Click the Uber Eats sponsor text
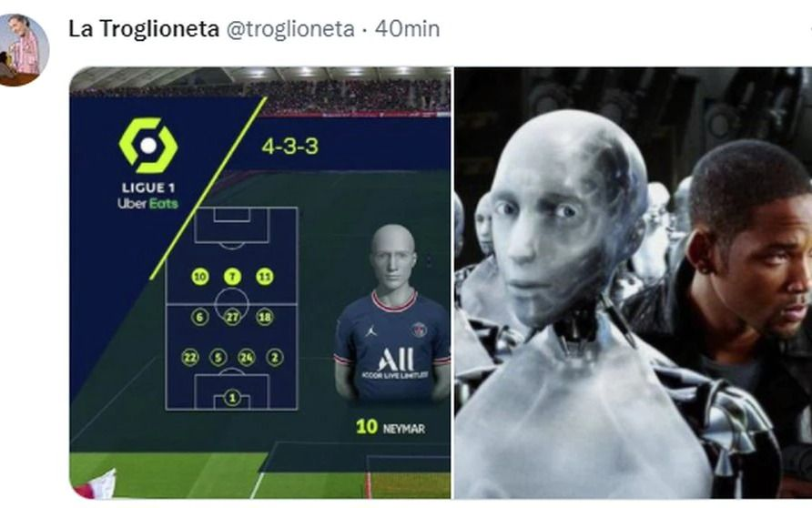 click(x=147, y=204)
